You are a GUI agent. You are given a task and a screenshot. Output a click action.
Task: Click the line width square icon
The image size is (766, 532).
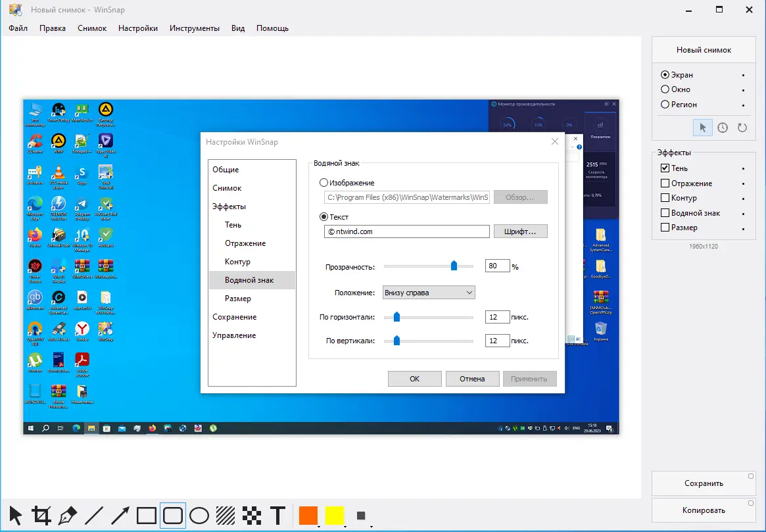pyautogui.click(x=361, y=516)
